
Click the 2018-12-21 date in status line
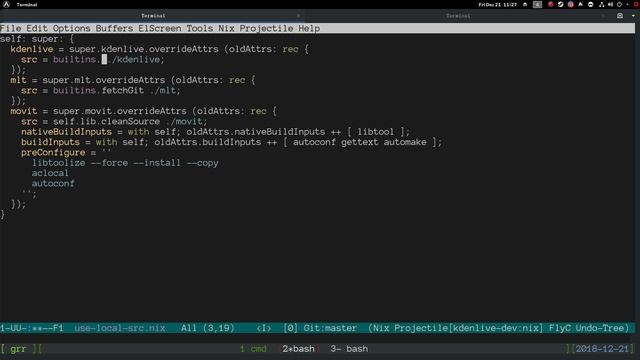tap(602, 349)
